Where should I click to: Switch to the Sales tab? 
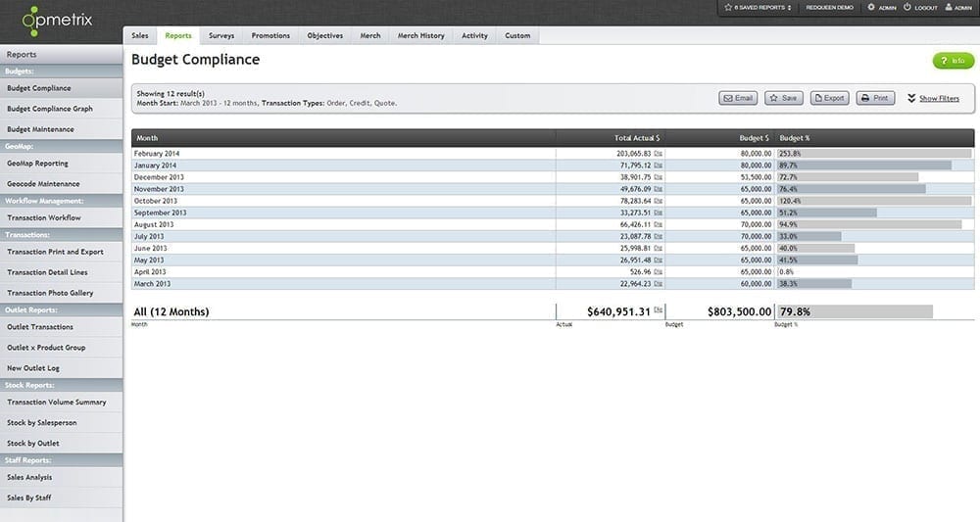point(140,35)
